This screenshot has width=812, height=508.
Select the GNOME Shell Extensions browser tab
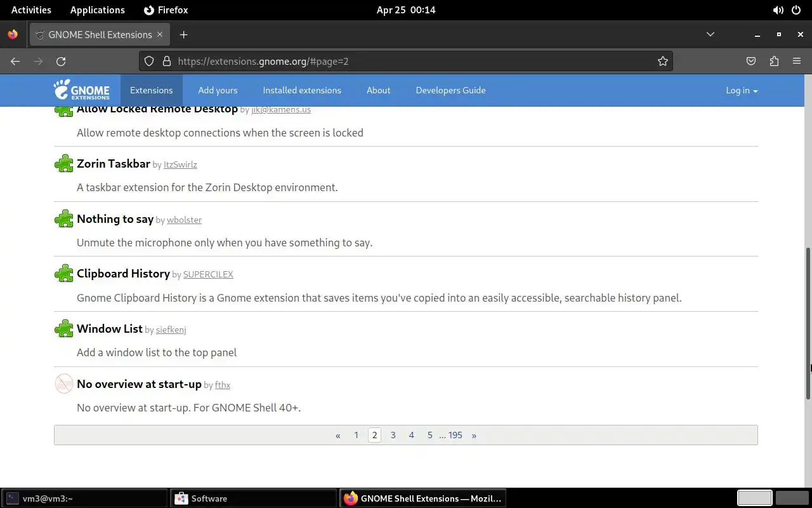(x=99, y=34)
